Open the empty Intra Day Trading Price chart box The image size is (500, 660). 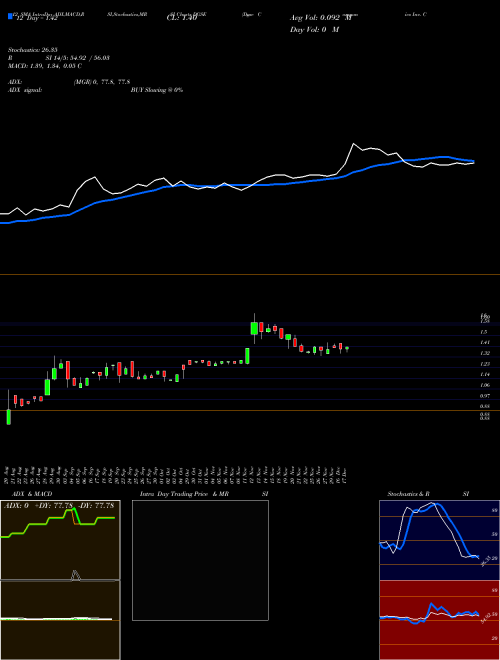200,560
